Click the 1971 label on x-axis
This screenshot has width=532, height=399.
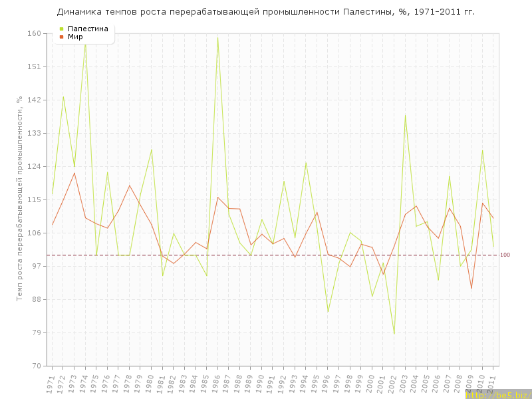click(51, 384)
